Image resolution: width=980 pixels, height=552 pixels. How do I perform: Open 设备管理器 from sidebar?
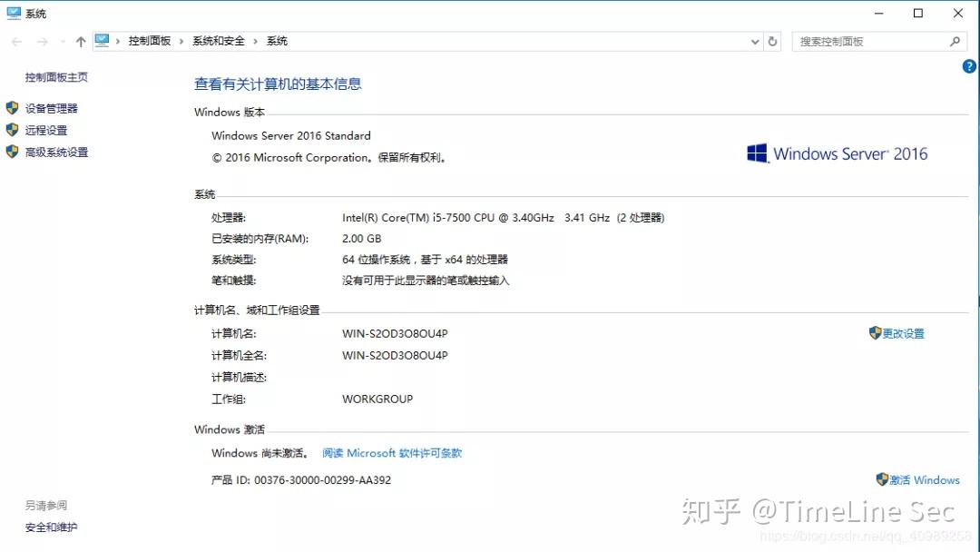[x=51, y=108]
